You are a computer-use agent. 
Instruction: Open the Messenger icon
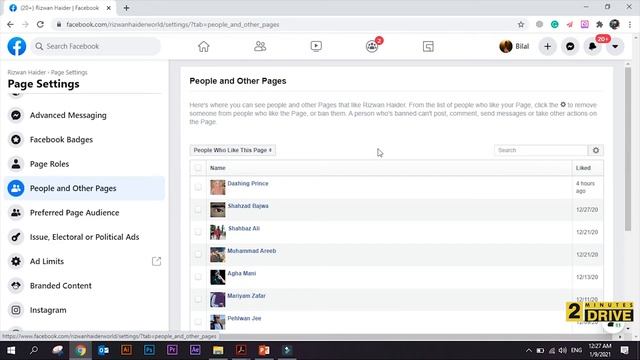[x=570, y=47]
